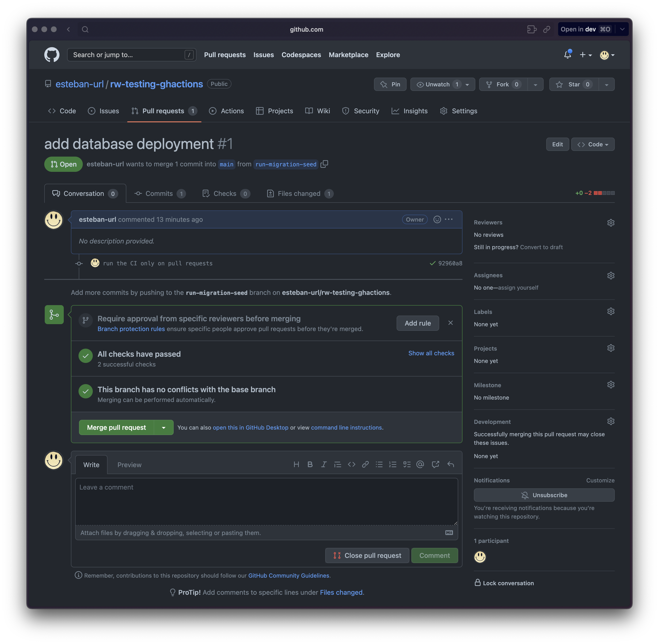This screenshot has height=644, width=659.
Task: Click the diffstat red and gray bars
Action: (x=604, y=193)
